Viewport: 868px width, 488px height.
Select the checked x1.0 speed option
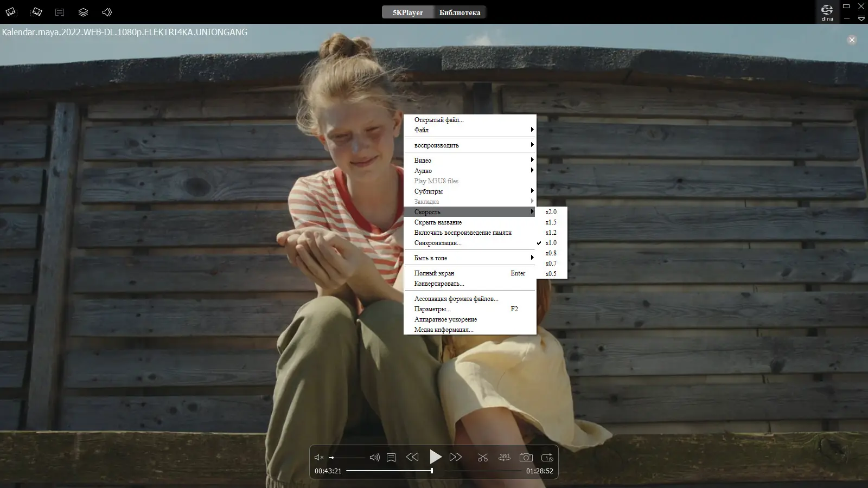click(x=551, y=243)
